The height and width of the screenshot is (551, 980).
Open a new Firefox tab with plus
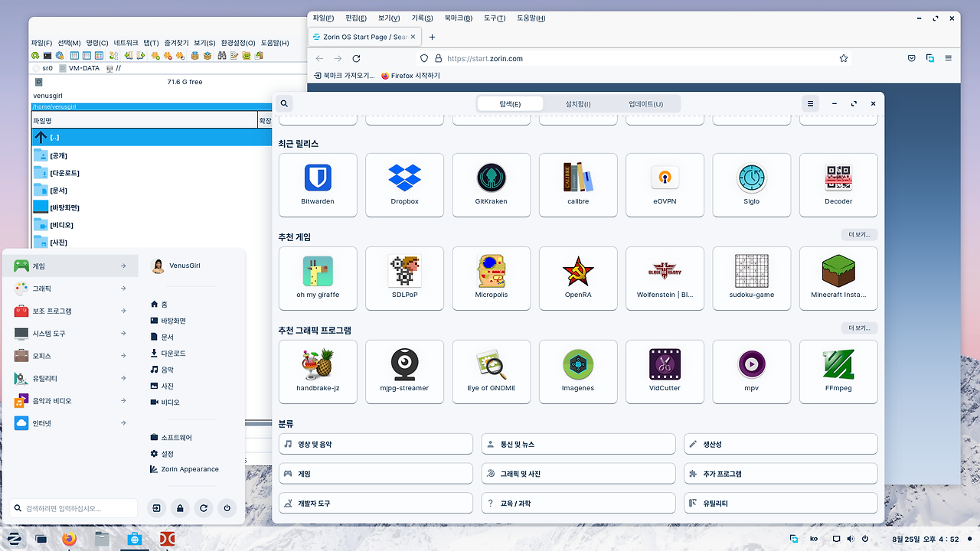coord(432,37)
